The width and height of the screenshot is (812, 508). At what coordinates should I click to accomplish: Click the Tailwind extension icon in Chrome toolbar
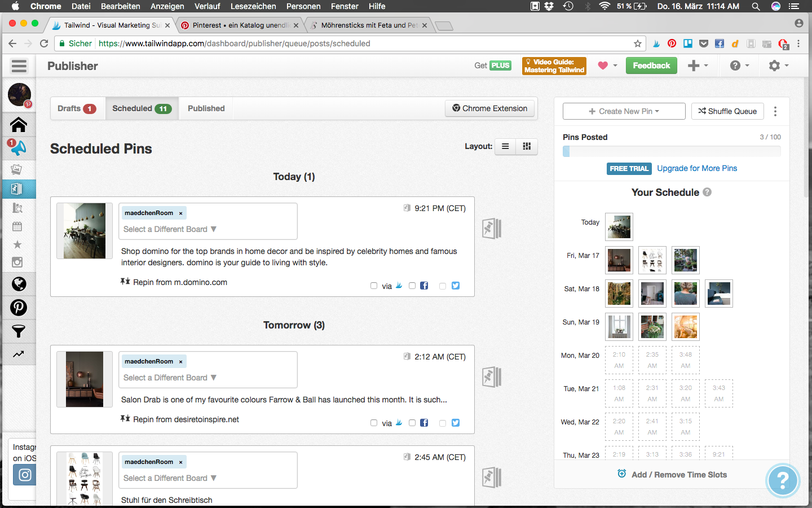tap(656, 43)
